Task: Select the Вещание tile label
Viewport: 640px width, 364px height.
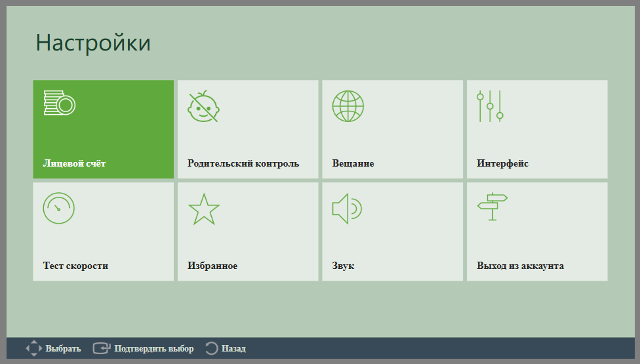Action: click(x=353, y=164)
